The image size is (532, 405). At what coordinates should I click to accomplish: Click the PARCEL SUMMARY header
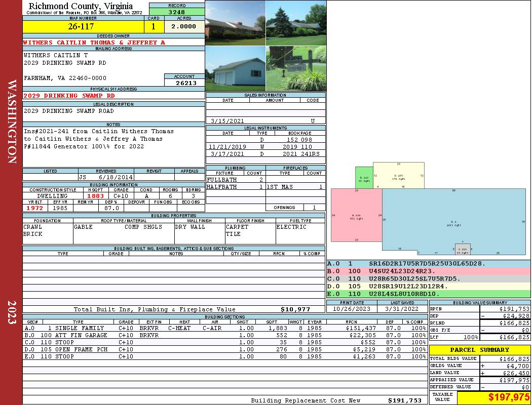pos(479,350)
